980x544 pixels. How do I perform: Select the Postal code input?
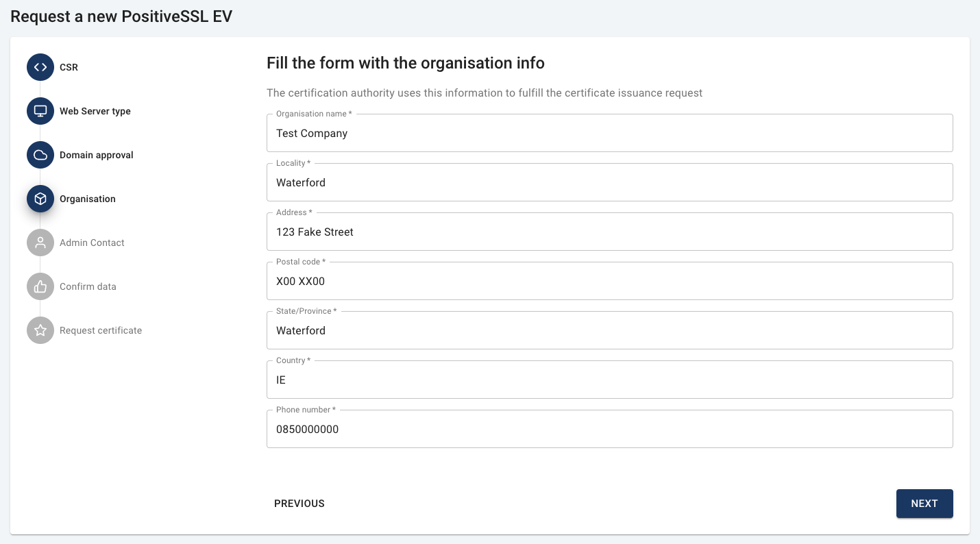[x=609, y=282]
